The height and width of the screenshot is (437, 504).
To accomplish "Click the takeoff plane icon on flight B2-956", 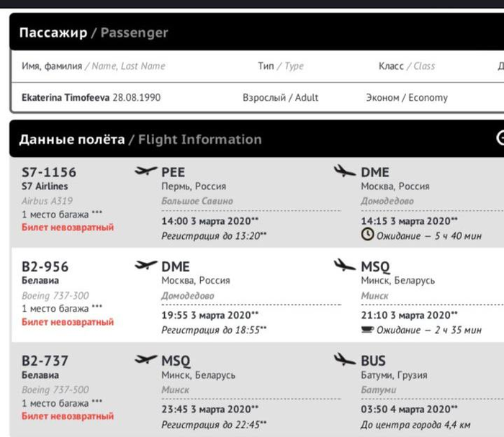I will [x=145, y=266].
